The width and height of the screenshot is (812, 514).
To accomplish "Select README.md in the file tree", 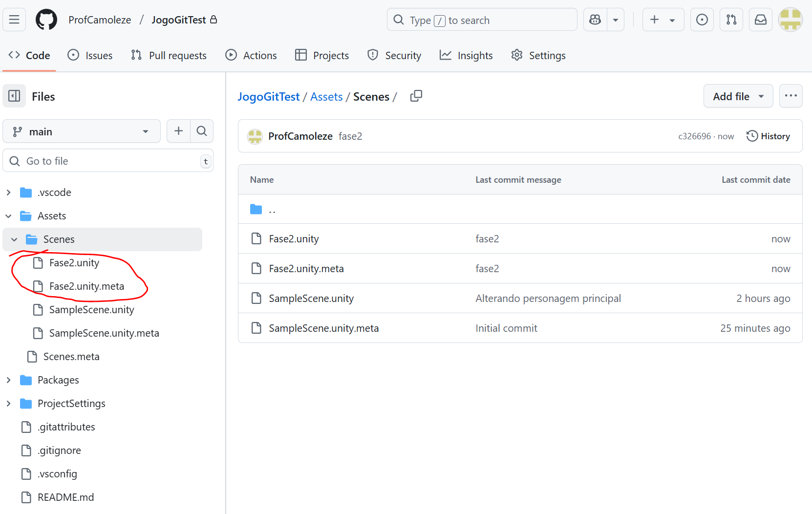I will 65,497.
